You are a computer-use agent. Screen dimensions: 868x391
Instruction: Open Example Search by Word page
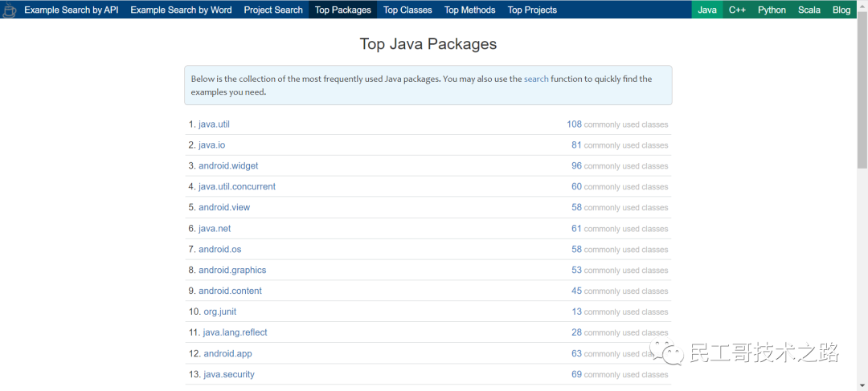click(x=181, y=10)
